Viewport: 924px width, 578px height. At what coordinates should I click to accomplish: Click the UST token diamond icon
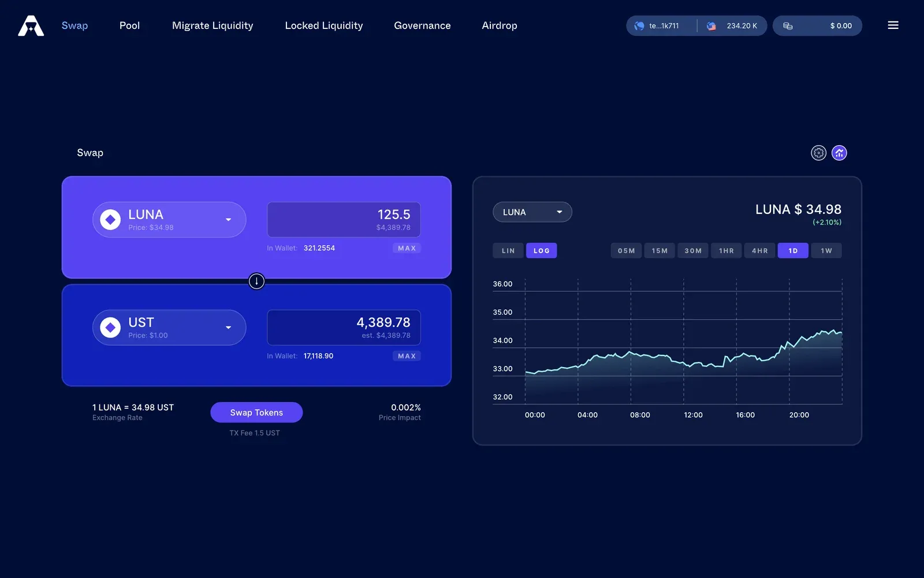110,328
